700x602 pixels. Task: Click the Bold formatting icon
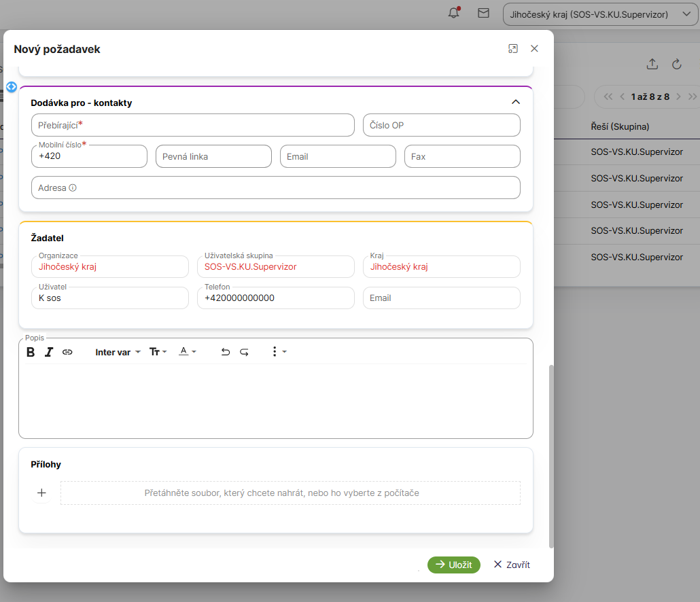click(x=31, y=352)
